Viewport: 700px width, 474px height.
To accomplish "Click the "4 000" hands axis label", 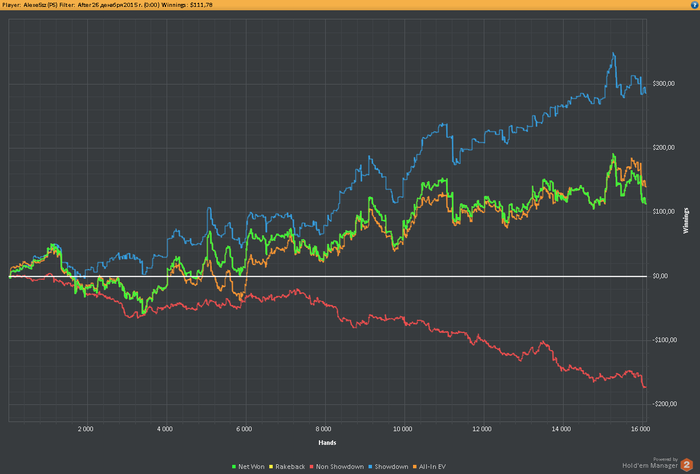I will pyautogui.click(x=165, y=429).
